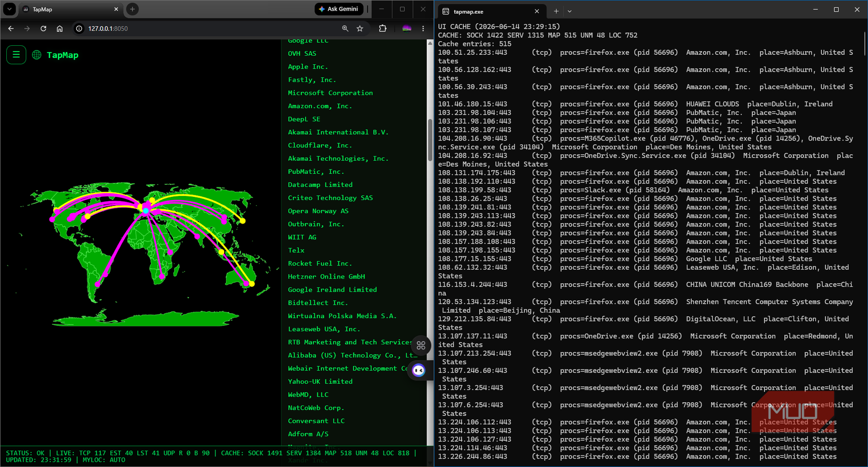The width and height of the screenshot is (868, 467).
Task: Select Adform A/S entry
Action: click(308, 435)
